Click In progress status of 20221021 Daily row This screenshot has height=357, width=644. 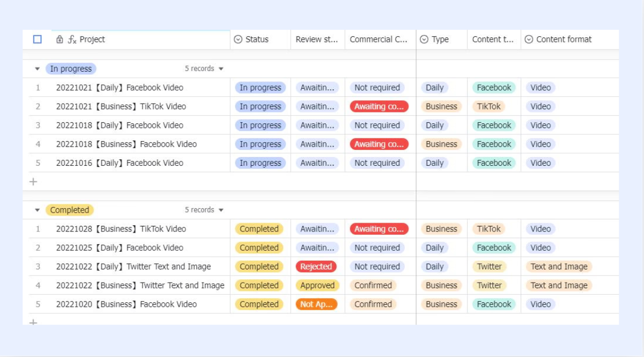click(260, 88)
